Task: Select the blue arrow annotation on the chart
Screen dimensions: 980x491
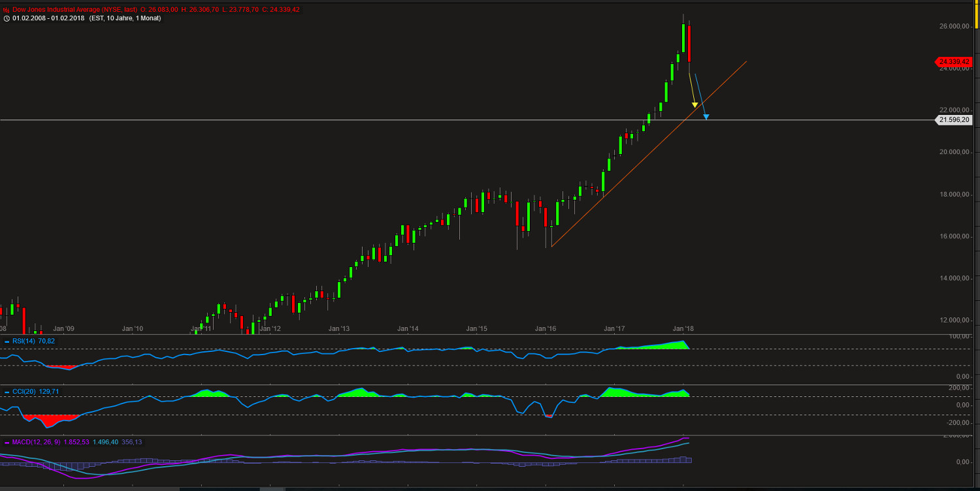Action: click(x=706, y=116)
